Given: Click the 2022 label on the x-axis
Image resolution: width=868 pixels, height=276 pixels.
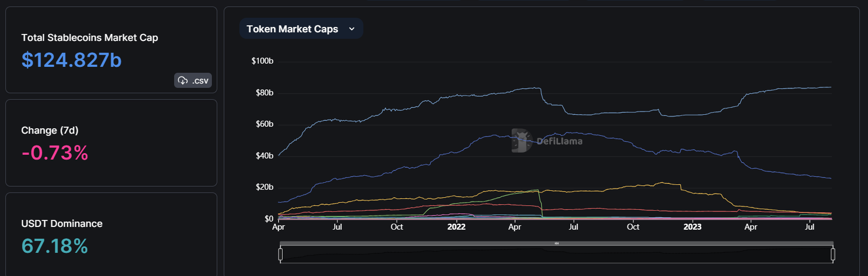Looking at the screenshot, I should pyautogui.click(x=456, y=227).
